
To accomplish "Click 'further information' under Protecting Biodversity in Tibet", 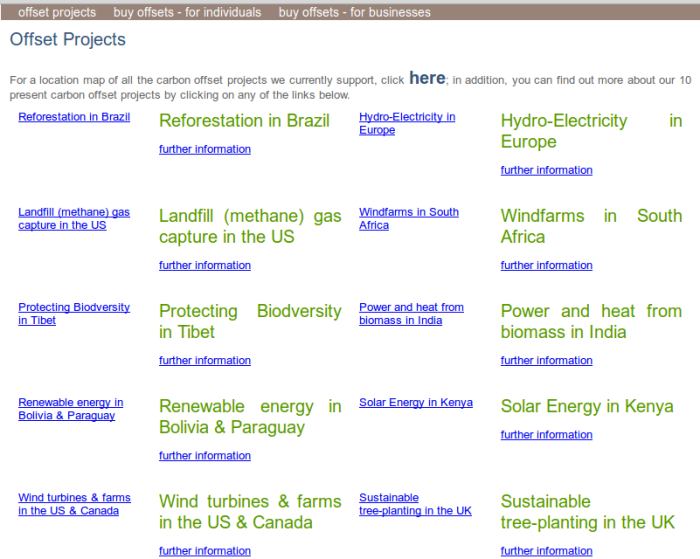I will (x=205, y=360).
